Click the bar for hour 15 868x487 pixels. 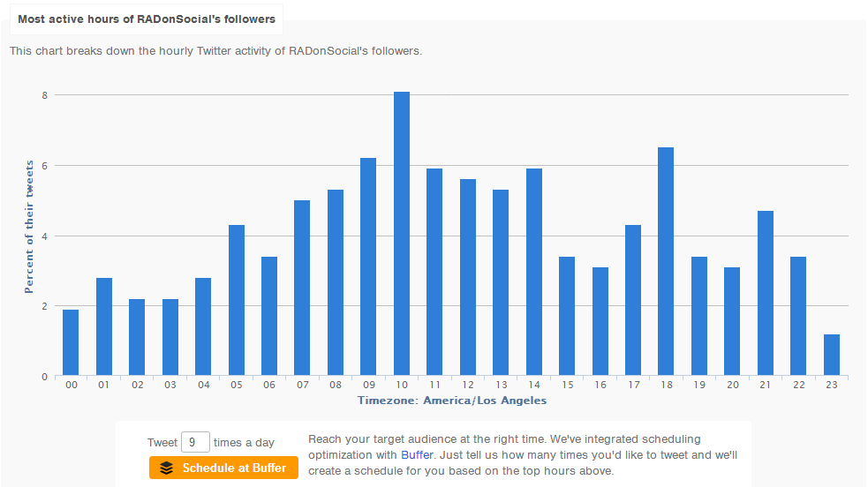[x=567, y=316]
